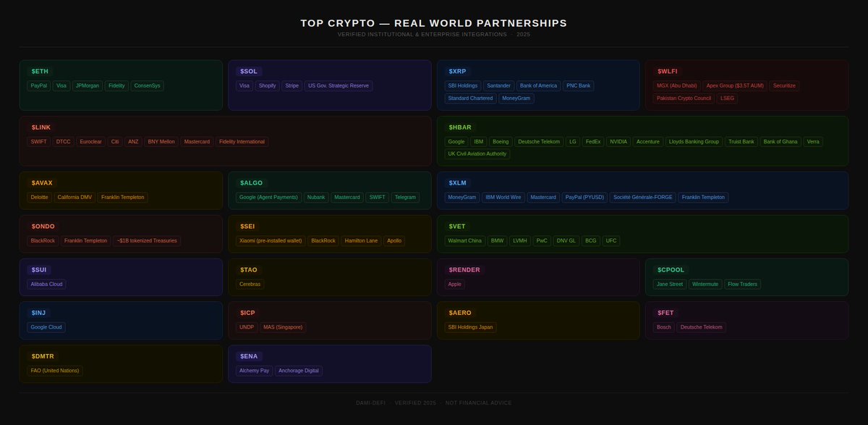The image size is (868, 425).
Task: Click the Xiaomi (pre-installed wallet) tag
Action: click(x=270, y=240)
